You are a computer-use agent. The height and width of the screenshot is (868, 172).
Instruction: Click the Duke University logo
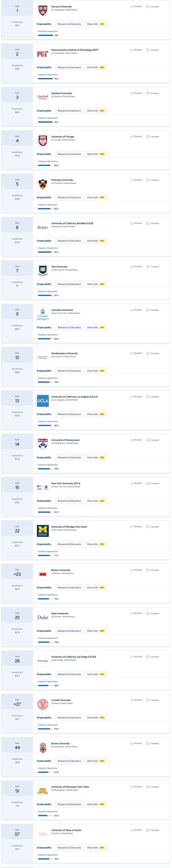42,617
